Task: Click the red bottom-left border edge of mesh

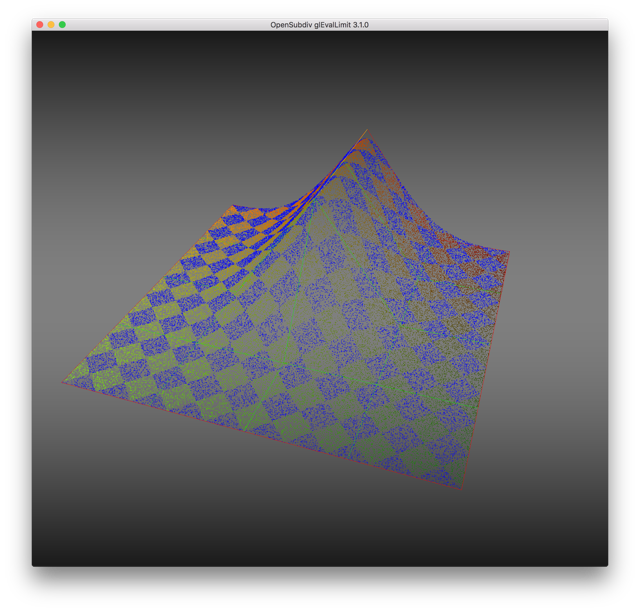Action: pos(250,432)
